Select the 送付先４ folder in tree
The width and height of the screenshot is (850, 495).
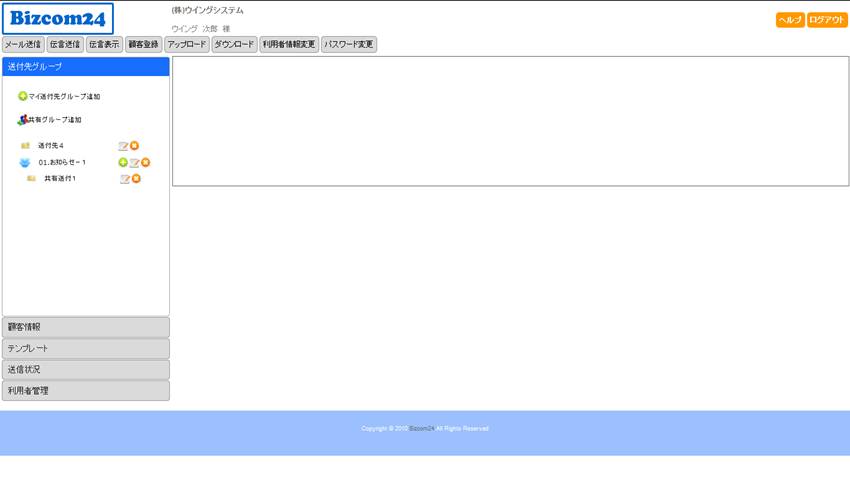tap(50, 146)
